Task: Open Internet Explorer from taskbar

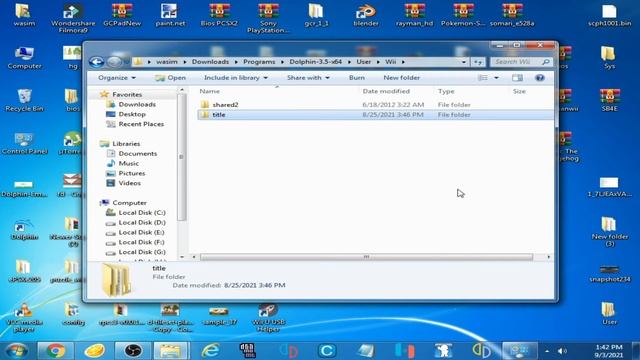Action: click(x=210, y=350)
